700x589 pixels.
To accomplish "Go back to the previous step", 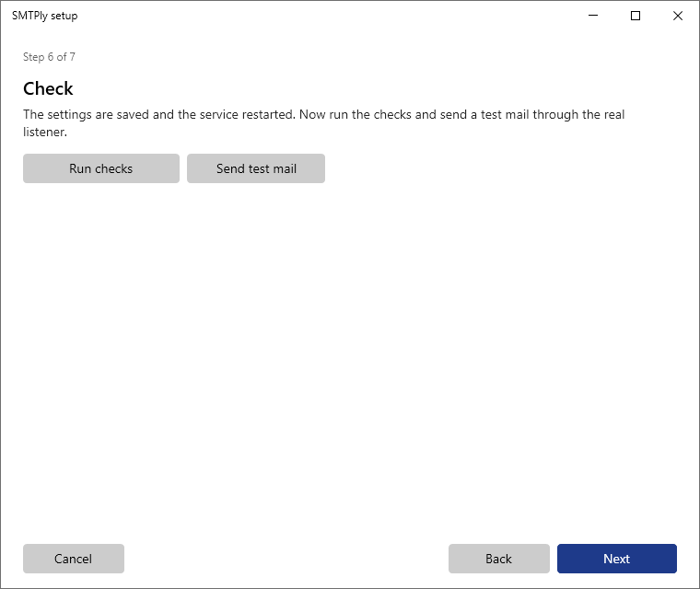I will point(498,559).
